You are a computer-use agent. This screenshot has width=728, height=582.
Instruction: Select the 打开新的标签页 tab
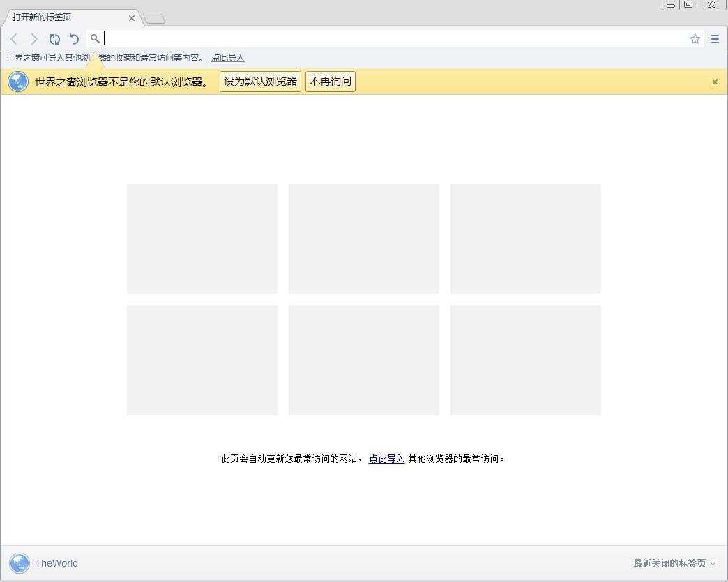tap(72, 17)
